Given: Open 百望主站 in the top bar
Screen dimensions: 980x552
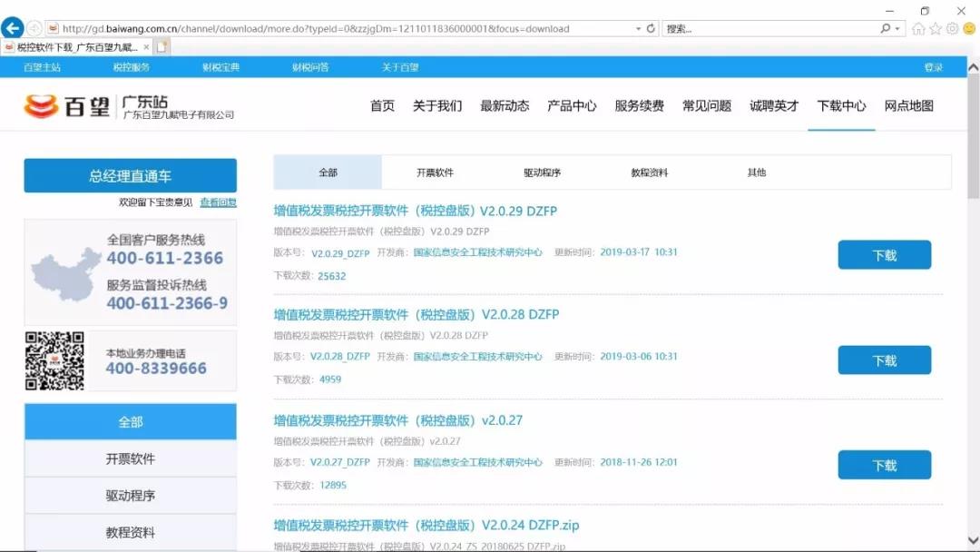Looking at the screenshot, I should 42,67.
